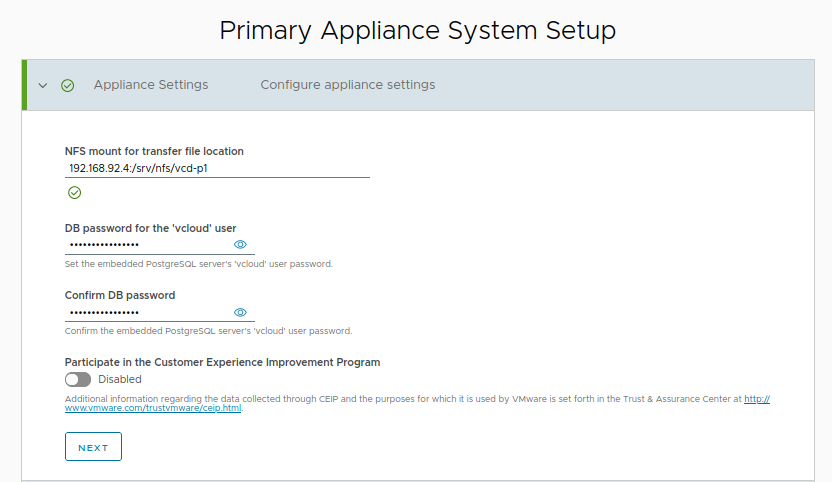The height and width of the screenshot is (482, 832).
Task: Click the green checkmark in section header
Action: [68, 86]
